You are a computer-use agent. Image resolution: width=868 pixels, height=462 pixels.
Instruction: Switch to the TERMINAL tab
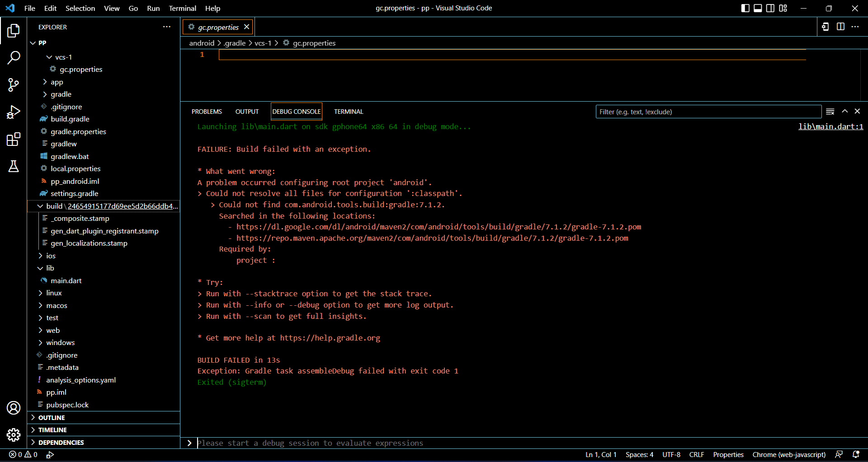(x=349, y=112)
